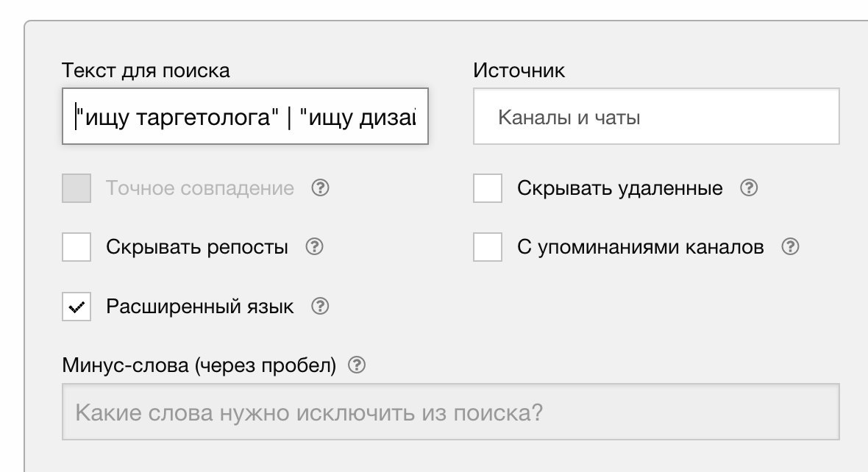Show help tooltip for Скрывать репосты

(x=314, y=246)
